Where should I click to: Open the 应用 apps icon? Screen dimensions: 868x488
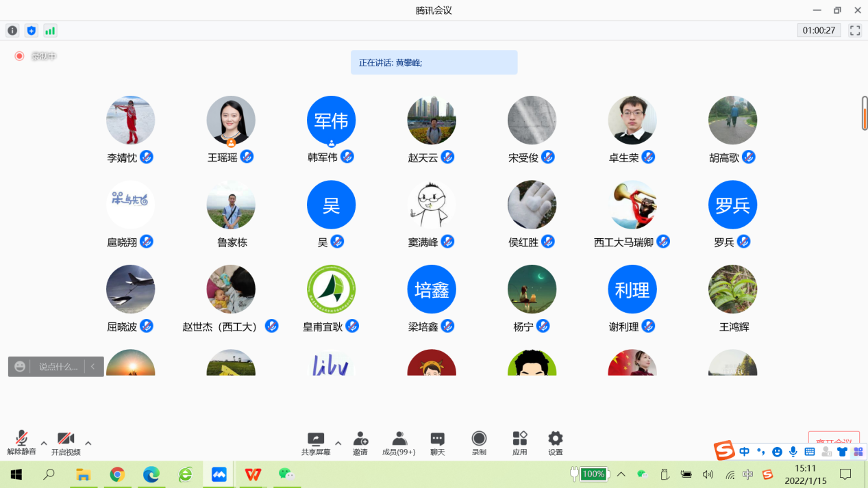pyautogui.click(x=520, y=443)
